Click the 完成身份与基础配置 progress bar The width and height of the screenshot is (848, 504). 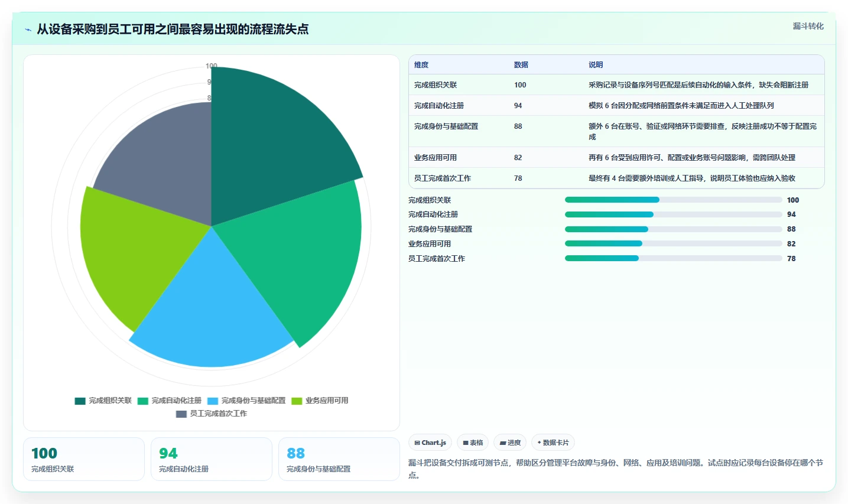point(674,229)
